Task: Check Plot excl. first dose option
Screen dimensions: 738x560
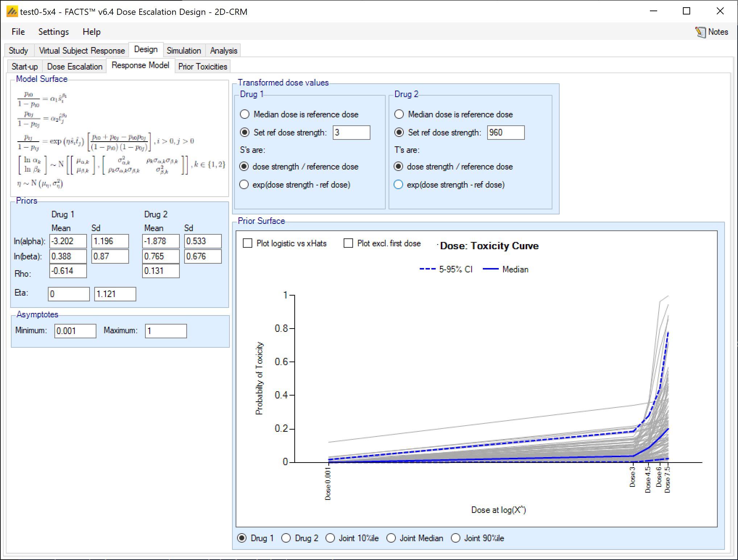Action: coord(348,243)
